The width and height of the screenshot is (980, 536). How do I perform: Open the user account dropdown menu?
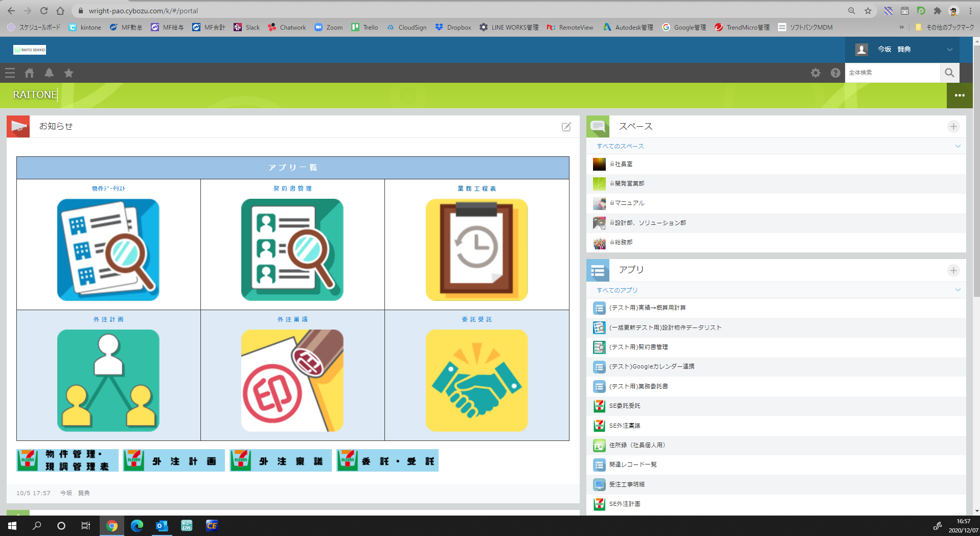click(x=949, y=50)
